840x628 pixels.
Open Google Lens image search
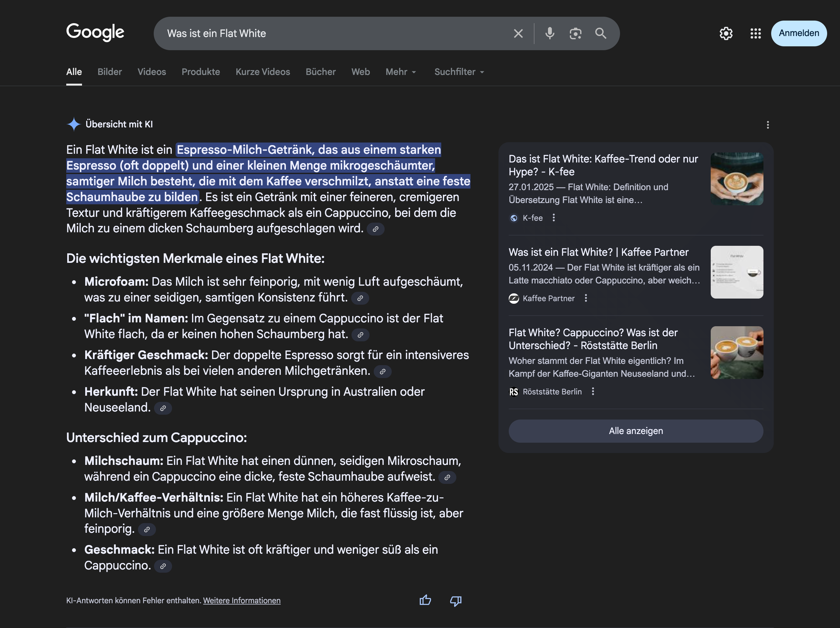(575, 33)
